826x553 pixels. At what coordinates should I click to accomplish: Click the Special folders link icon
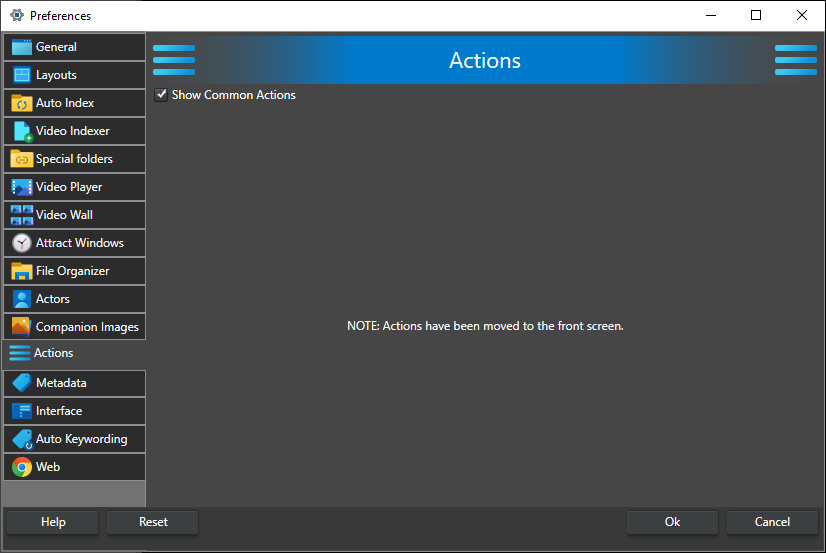[21, 159]
